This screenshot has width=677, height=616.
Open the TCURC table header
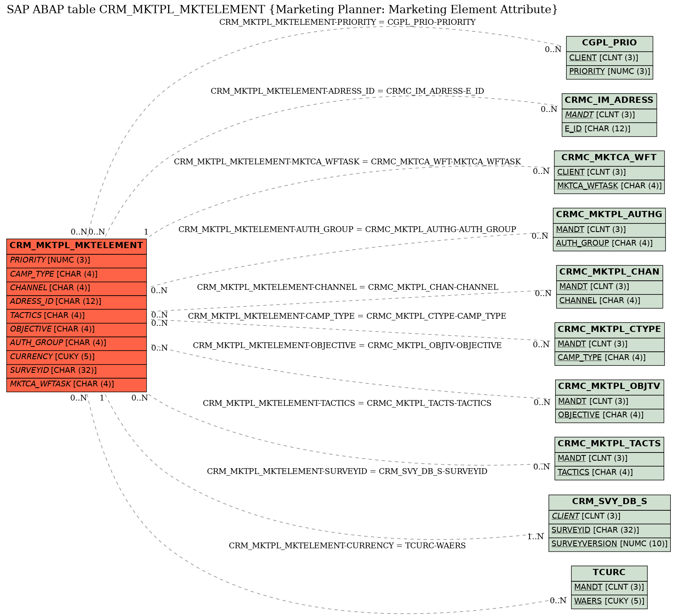(x=609, y=573)
